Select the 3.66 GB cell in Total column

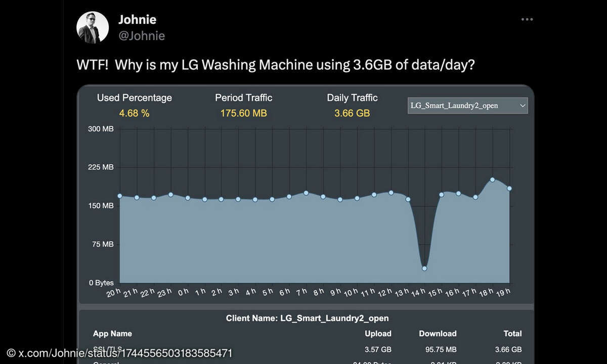point(509,349)
